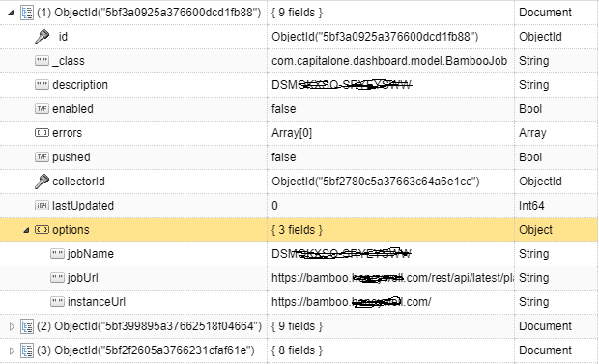Collapse the options object node
The width and height of the screenshot is (599, 364).
[26, 230]
